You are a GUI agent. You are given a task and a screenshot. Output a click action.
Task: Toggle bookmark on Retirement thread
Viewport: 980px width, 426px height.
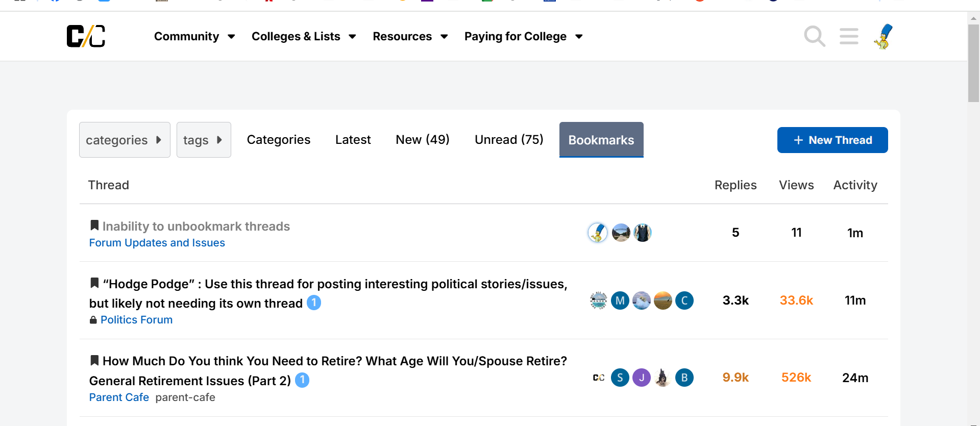[x=94, y=361]
